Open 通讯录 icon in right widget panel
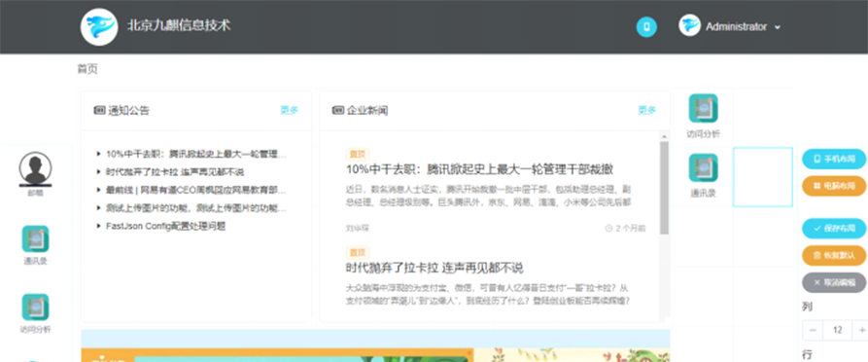 tap(703, 168)
